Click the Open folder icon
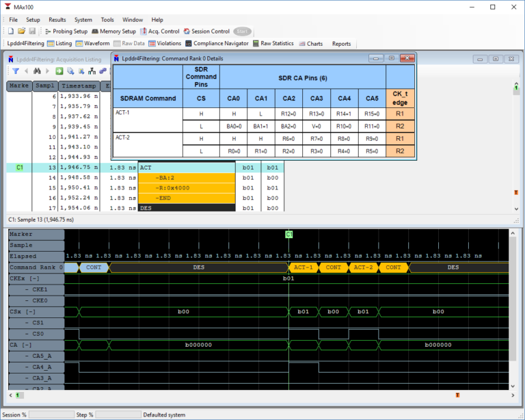525x420 pixels. point(21,31)
